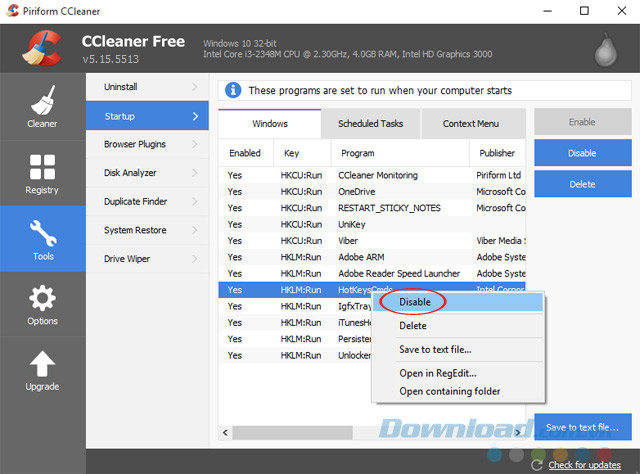This screenshot has height=474, width=640.
Task: Sort by the Key column header
Action: [x=302, y=153]
